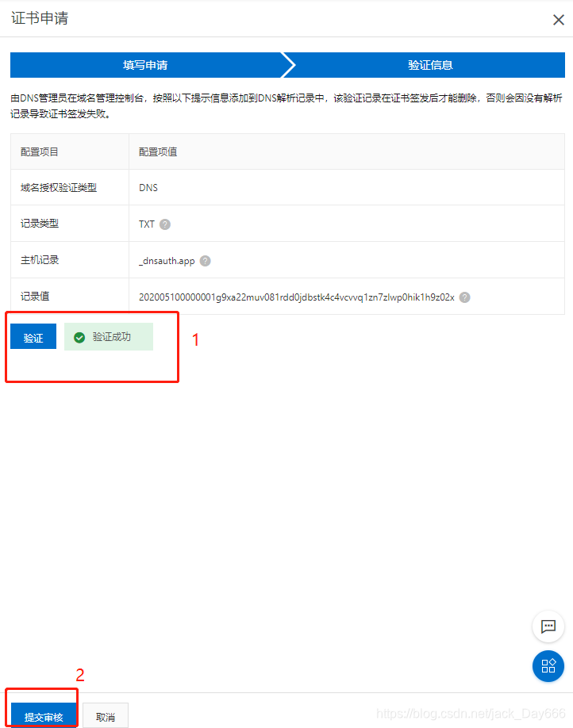
Task: Open the chat feedback bubble icon
Action: coord(548,626)
